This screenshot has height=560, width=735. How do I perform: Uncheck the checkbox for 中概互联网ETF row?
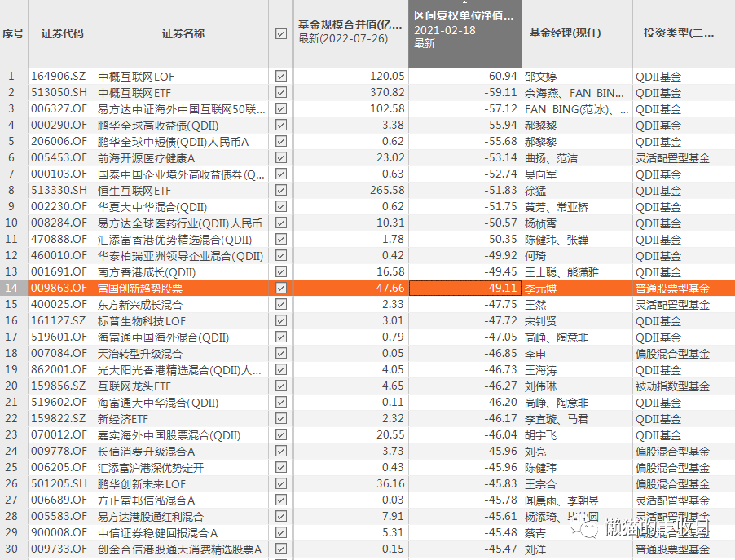tap(281, 92)
